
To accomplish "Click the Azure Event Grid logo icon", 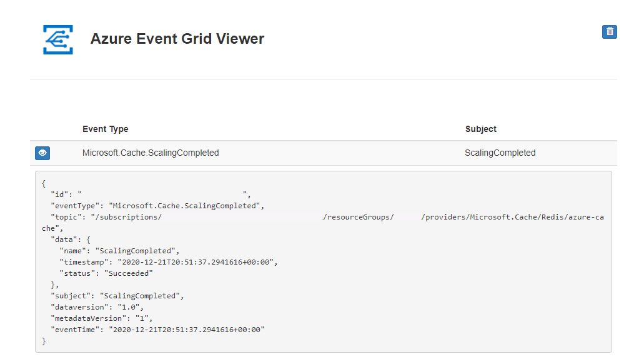I will [x=58, y=39].
